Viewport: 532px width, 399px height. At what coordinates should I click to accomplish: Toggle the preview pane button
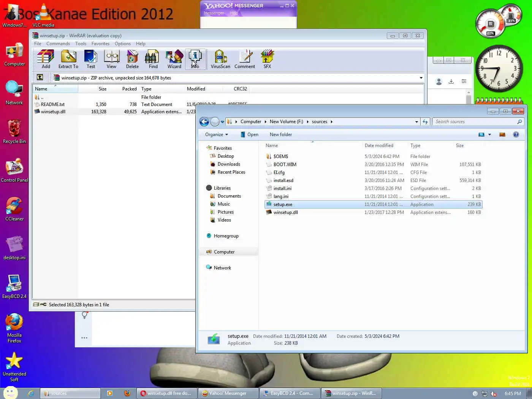coord(502,135)
